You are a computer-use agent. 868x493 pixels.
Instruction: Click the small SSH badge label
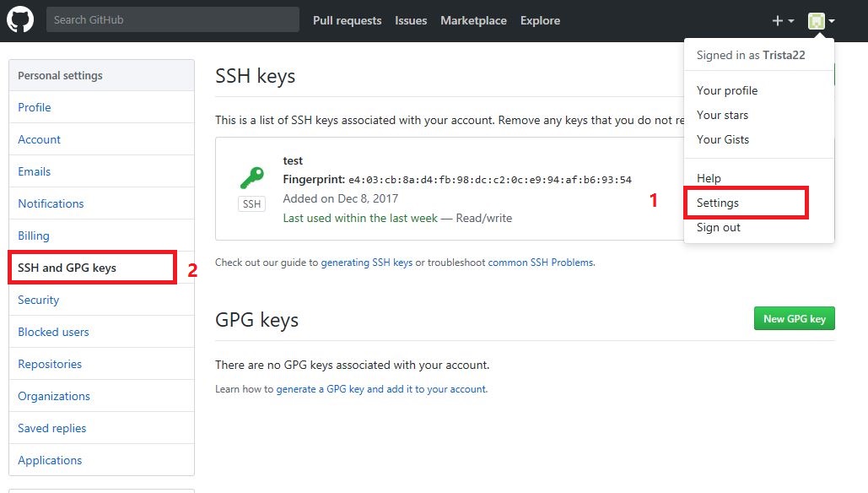[x=252, y=203]
